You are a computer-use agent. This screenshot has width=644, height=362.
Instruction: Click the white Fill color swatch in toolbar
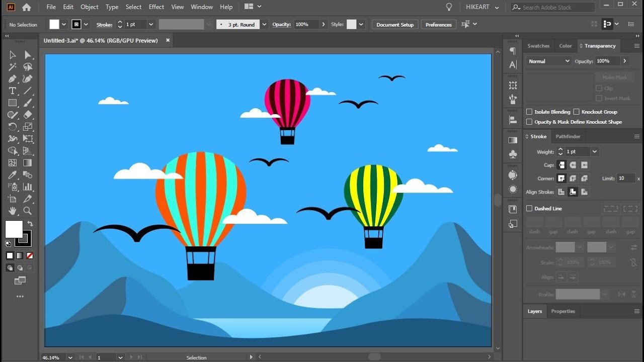pos(14,229)
